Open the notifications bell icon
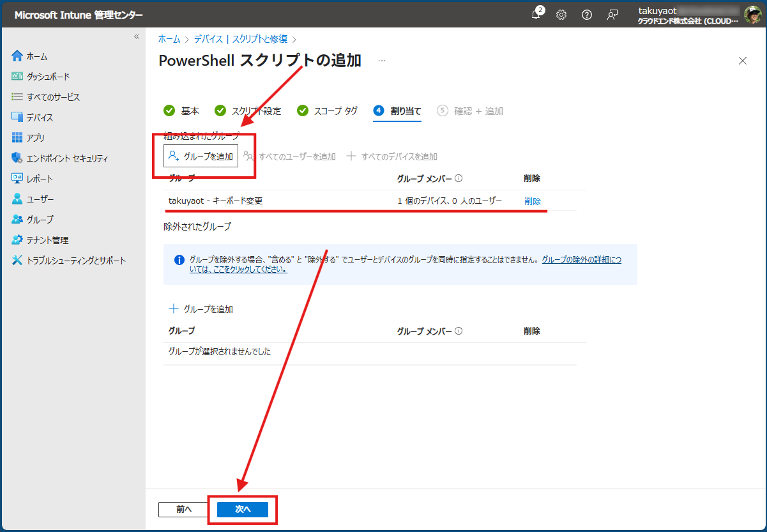Viewport: 767px width, 532px height. (x=536, y=15)
